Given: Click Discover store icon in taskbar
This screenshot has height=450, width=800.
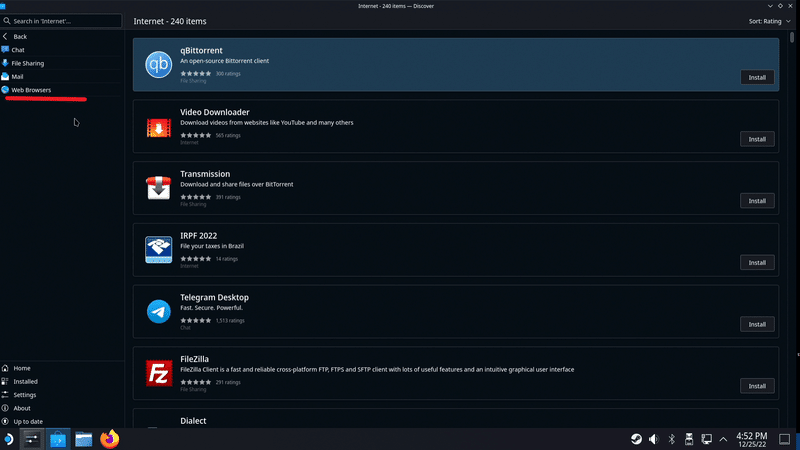Looking at the screenshot, I should click(58, 439).
